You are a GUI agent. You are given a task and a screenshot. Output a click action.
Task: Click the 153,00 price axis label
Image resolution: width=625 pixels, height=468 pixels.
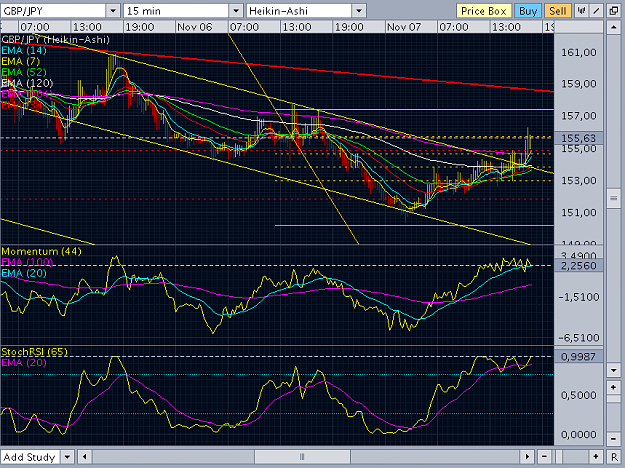point(579,181)
